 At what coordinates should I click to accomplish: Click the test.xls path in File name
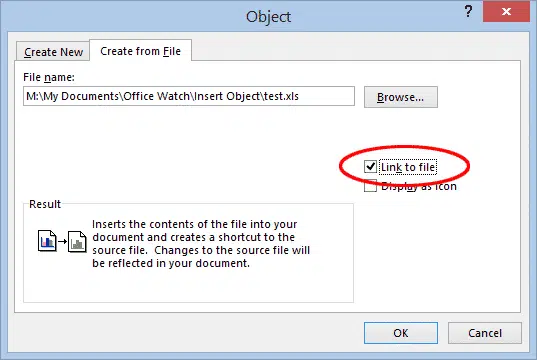coord(282,96)
